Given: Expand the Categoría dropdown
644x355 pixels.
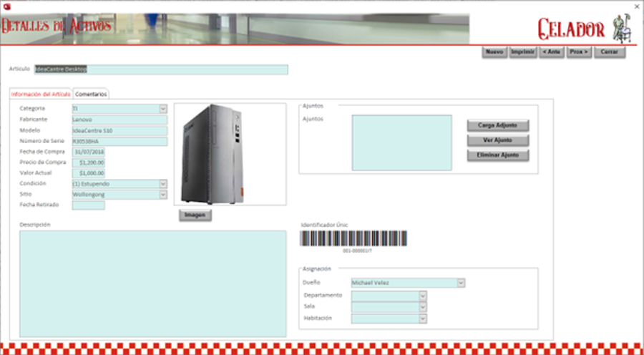Looking at the screenshot, I should [163, 109].
